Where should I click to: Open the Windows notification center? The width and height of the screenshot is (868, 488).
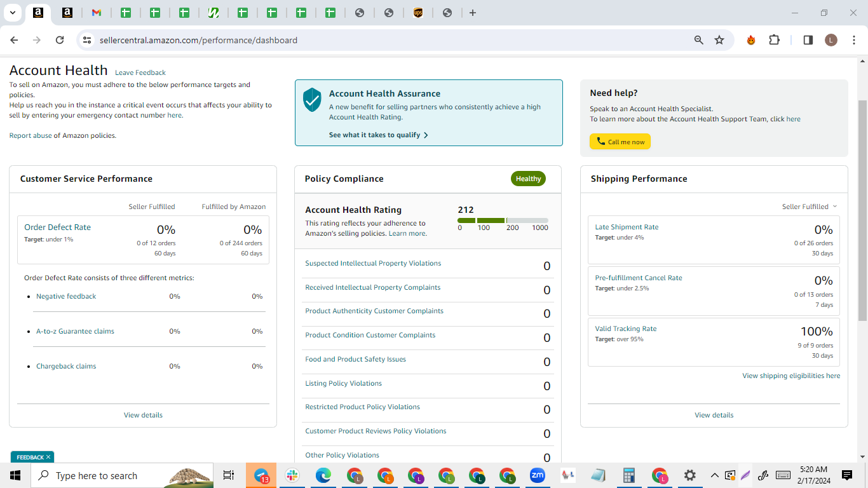(847, 475)
